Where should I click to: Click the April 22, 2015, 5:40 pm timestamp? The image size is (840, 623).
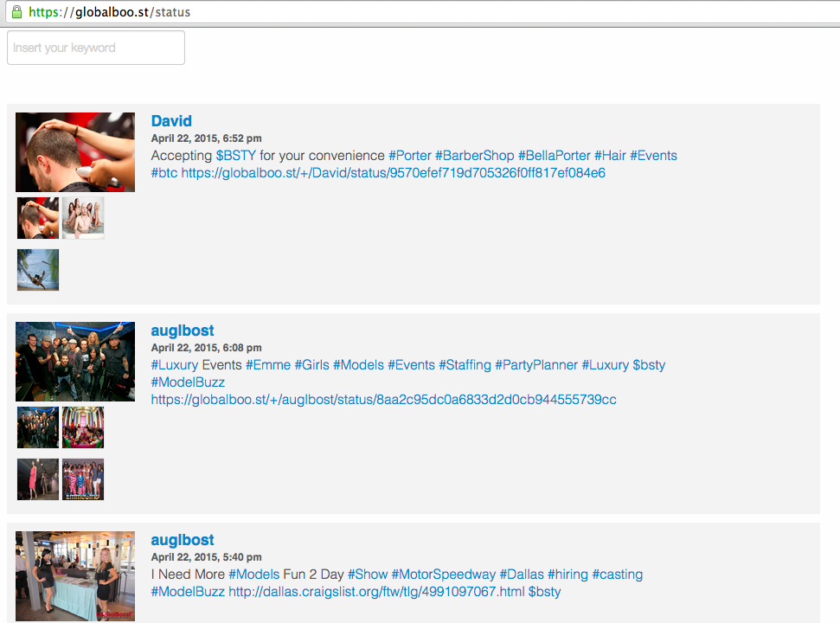206,557
